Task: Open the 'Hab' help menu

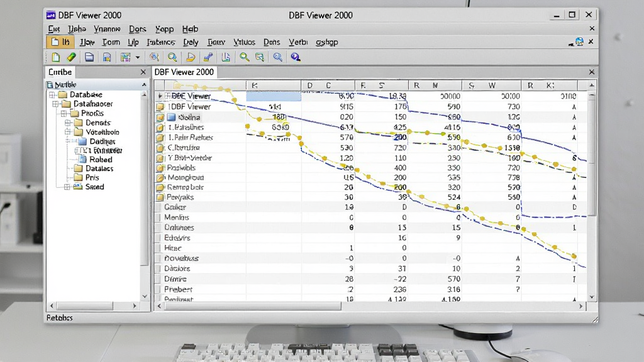Action: pos(190,29)
